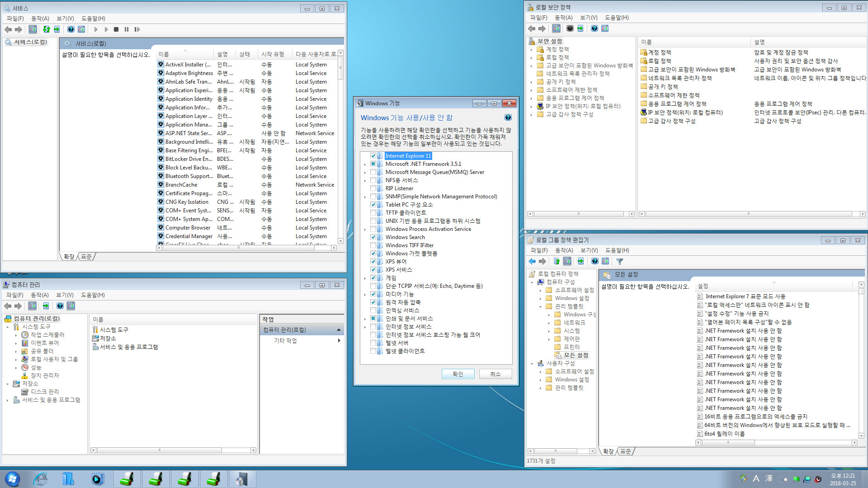Screen dimensions: 868x488
Task: Click the filter funnel icon in Group Policy Editor
Action: [x=620, y=261]
